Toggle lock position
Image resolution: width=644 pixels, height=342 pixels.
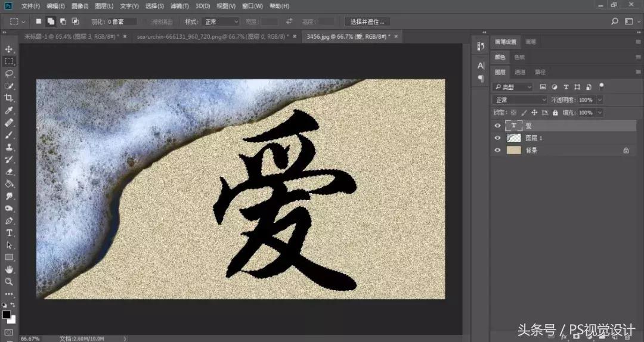coord(534,113)
